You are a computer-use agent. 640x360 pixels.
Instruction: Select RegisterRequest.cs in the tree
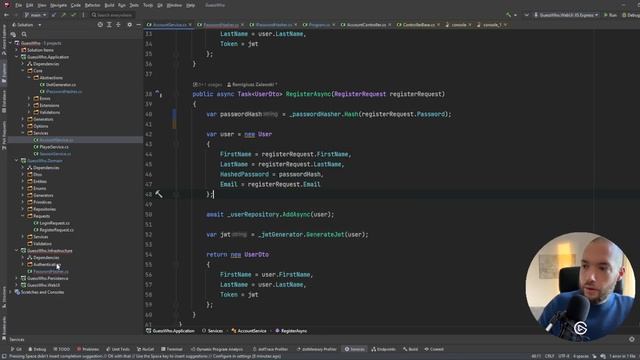point(56,230)
